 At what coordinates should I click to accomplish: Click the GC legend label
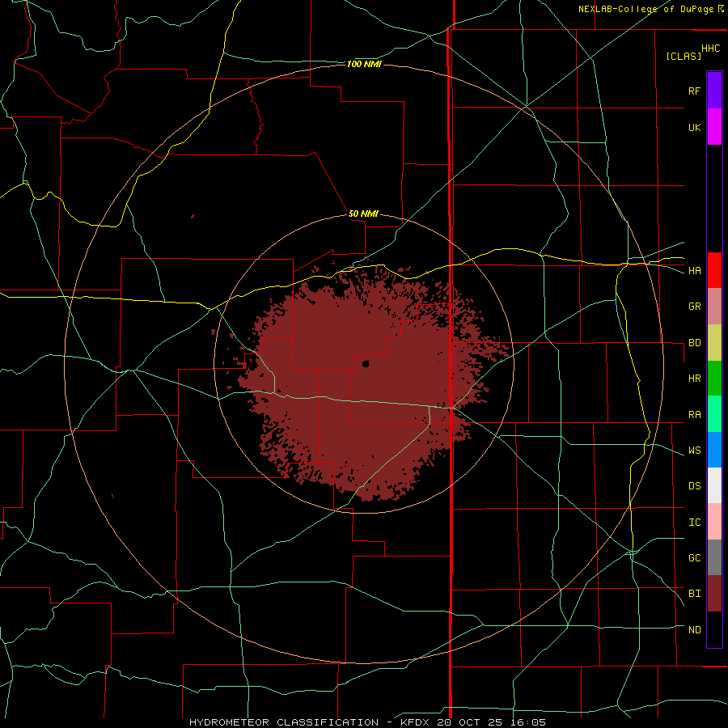pyautogui.click(x=694, y=558)
